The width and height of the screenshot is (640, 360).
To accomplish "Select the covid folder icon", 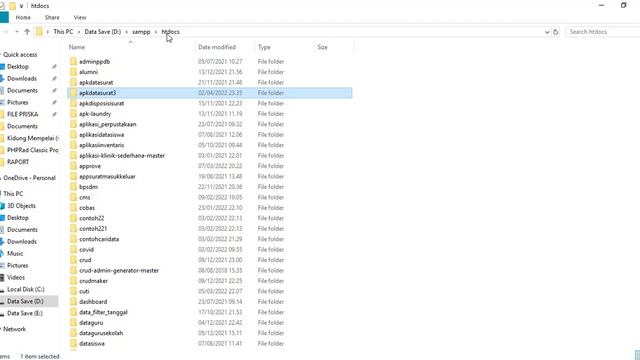I will pyautogui.click(x=73, y=249).
